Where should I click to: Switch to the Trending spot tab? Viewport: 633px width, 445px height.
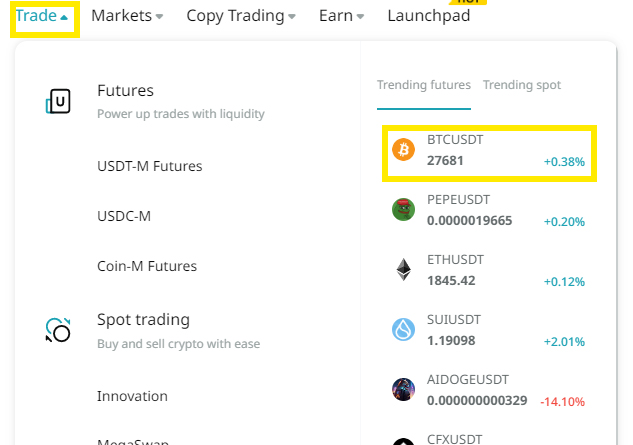(522, 85)
